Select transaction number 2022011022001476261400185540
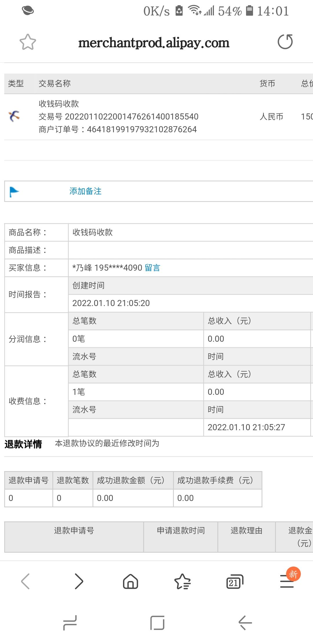The width and height of the screenshot is (313, 644). (132, 117)
